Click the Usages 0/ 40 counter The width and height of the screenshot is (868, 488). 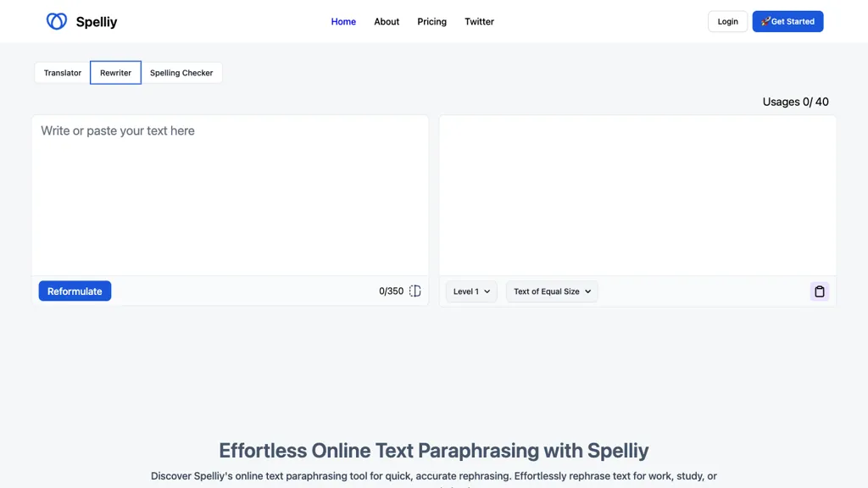tap(795, 102)
